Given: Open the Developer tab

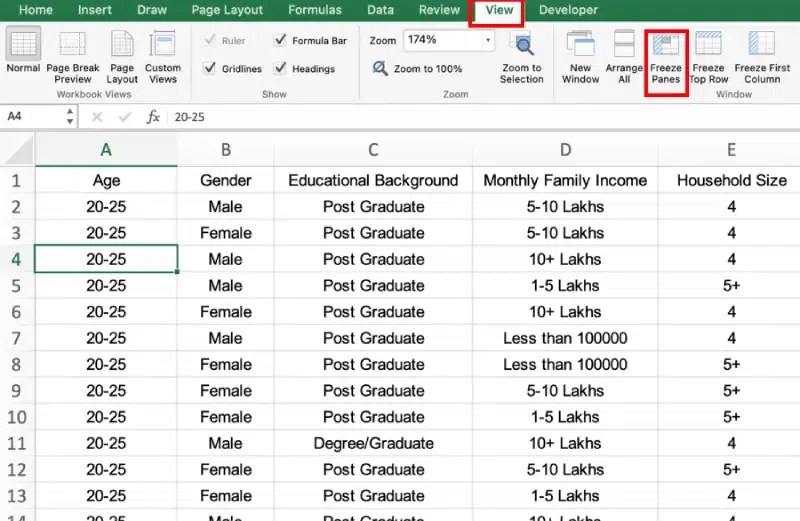Looking at the screenshot, I should [568, 10].
